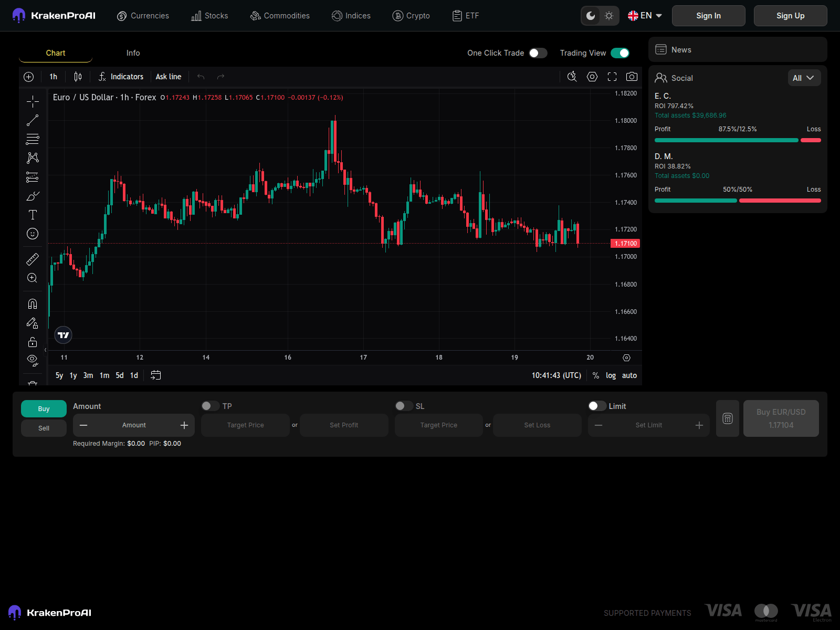
Task: Open the price scale settings gear
Action: (x=626, y=358)
